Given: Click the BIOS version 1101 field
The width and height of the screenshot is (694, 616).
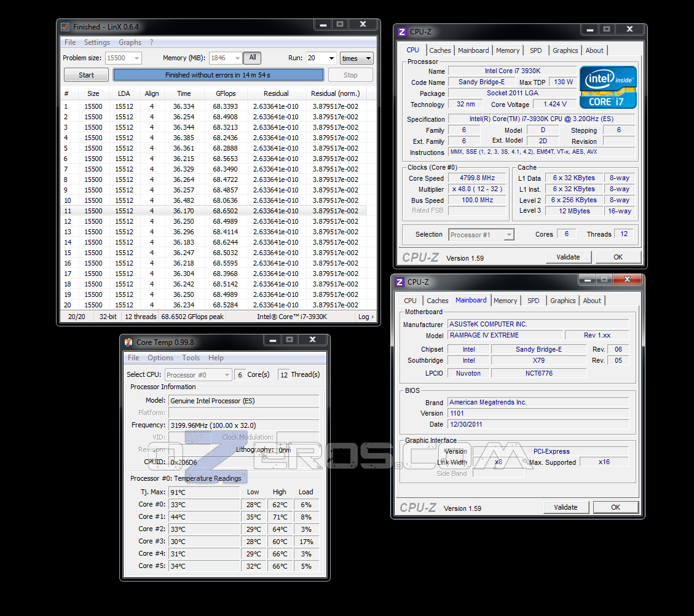Looking at the screenshot, I should [x=538, y=413].
